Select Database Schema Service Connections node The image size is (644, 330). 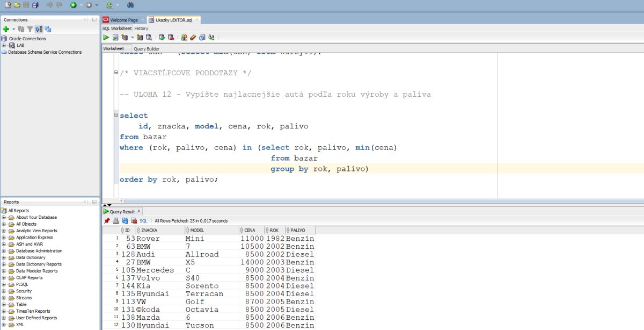(45, 52)
